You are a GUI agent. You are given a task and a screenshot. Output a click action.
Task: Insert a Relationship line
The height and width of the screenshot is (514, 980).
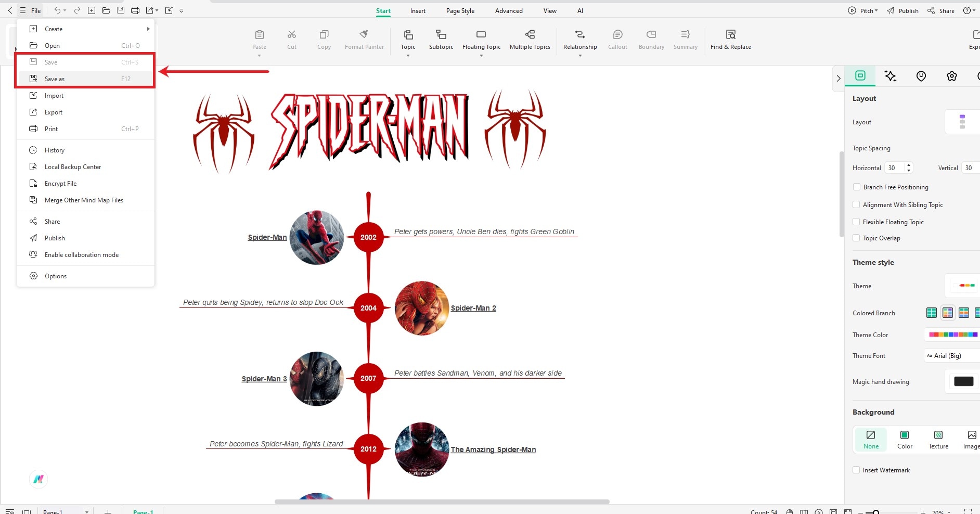580,40
